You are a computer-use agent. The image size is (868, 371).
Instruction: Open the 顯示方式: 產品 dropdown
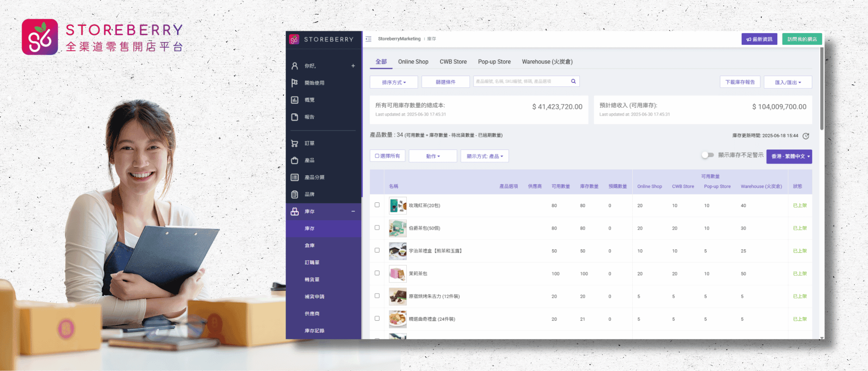(485, 156)
